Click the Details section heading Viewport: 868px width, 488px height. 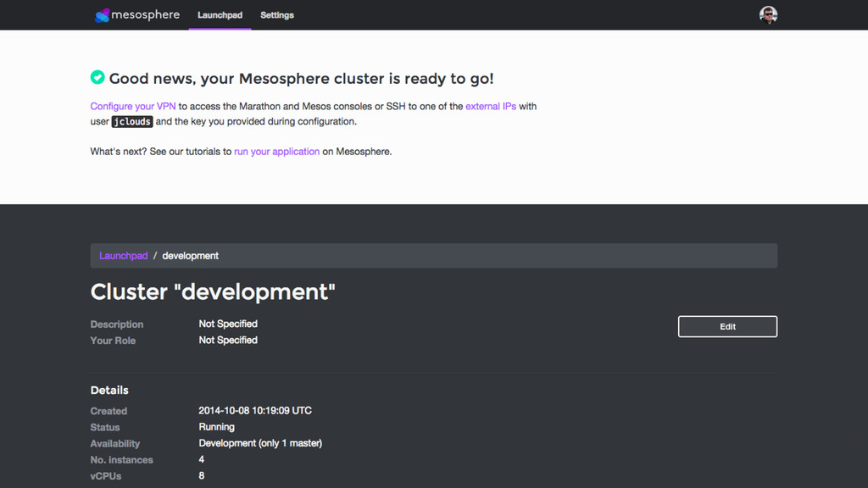[x=109, y=390]
